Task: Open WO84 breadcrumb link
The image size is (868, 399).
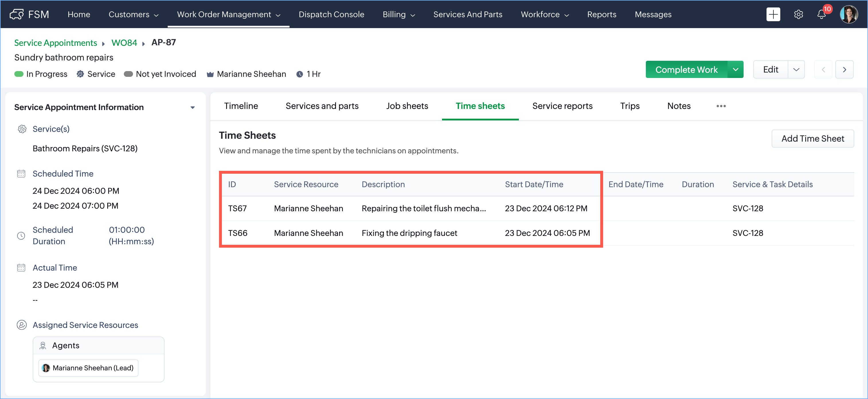Action: [x=124, y=43]
